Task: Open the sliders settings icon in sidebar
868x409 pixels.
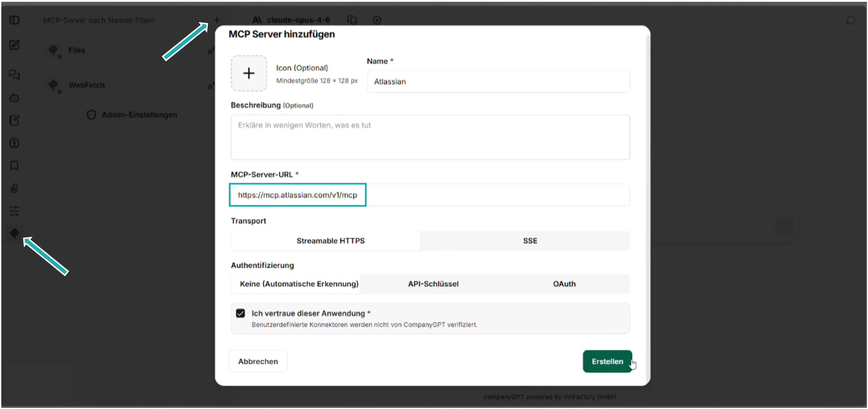Action: 14,211
